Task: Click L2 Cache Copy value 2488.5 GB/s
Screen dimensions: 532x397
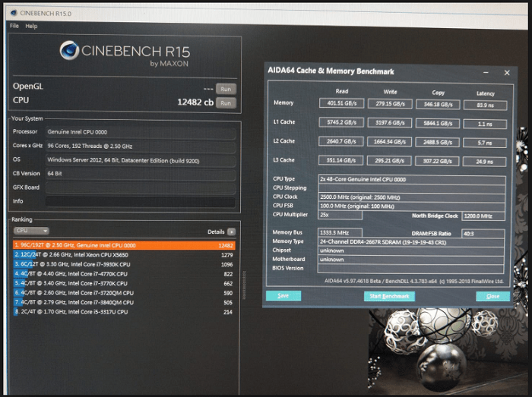Action: point(437,143)
